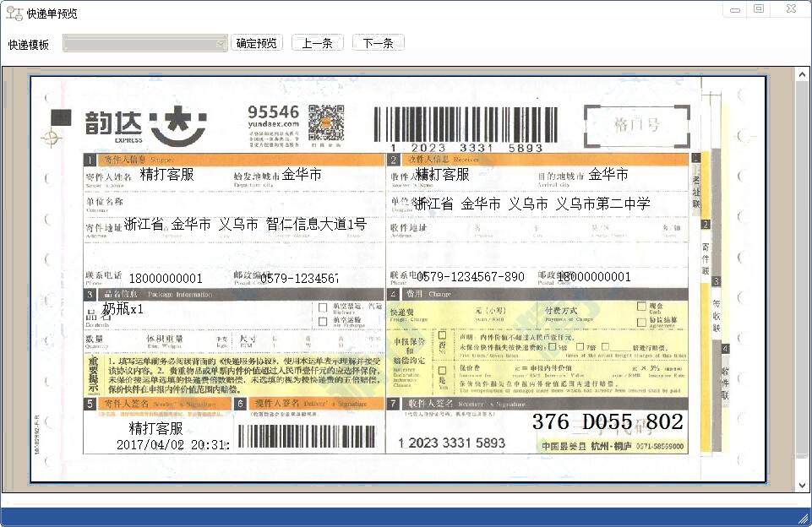Click the 确定预览 button
The image size is (812, 527).
click(256, 42)
